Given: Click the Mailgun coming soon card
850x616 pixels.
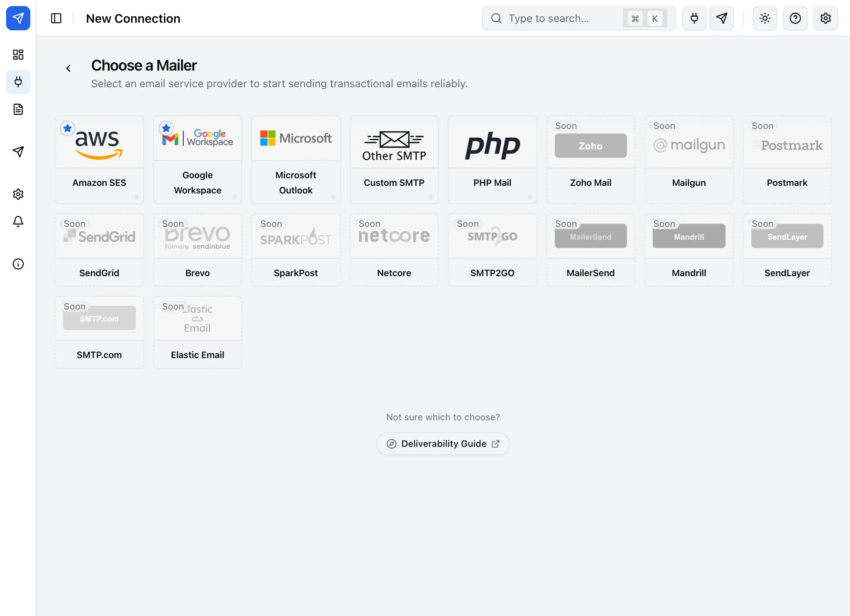Looking at the screenshot, I should coord(689,160).
